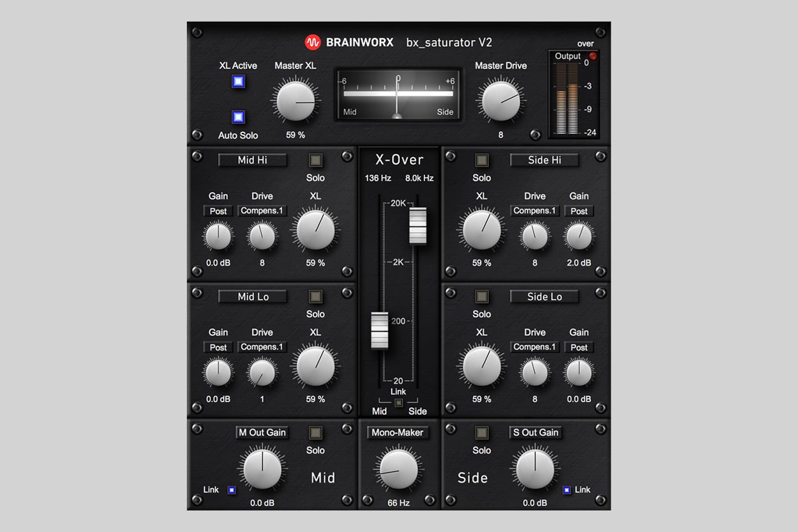Click the Side Hi band label

pyautogui.click(x=545, y=160)
